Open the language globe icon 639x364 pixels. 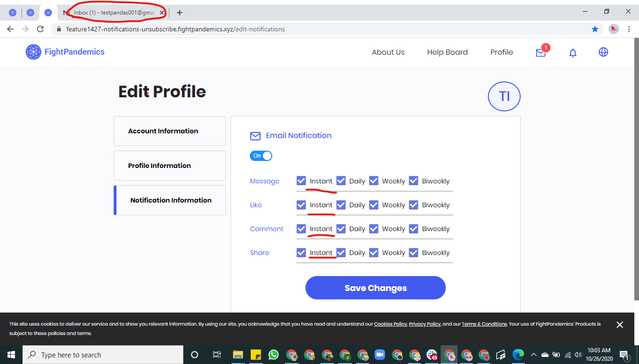tap(603, 52)
